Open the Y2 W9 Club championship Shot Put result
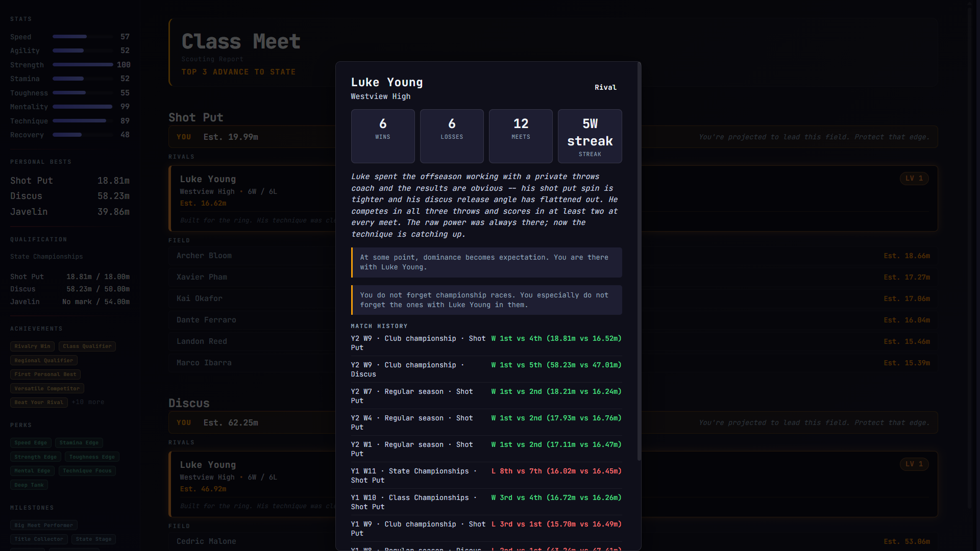This screenshot has height=551, width=980. tap(486, 343)
